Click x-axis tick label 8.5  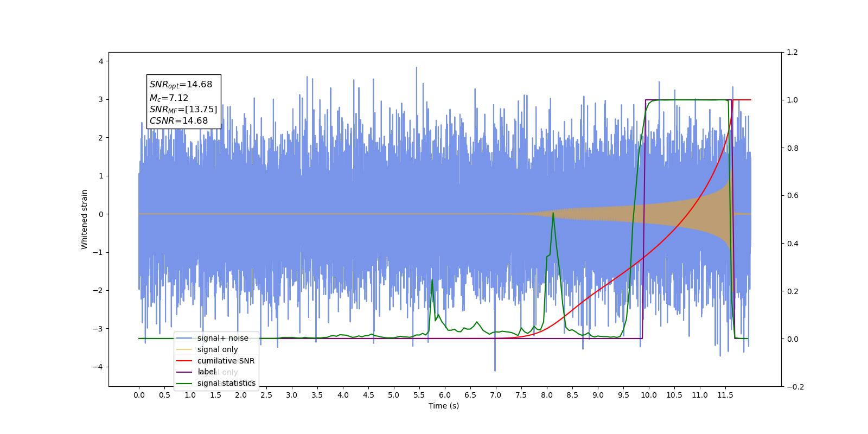(572, 395)
